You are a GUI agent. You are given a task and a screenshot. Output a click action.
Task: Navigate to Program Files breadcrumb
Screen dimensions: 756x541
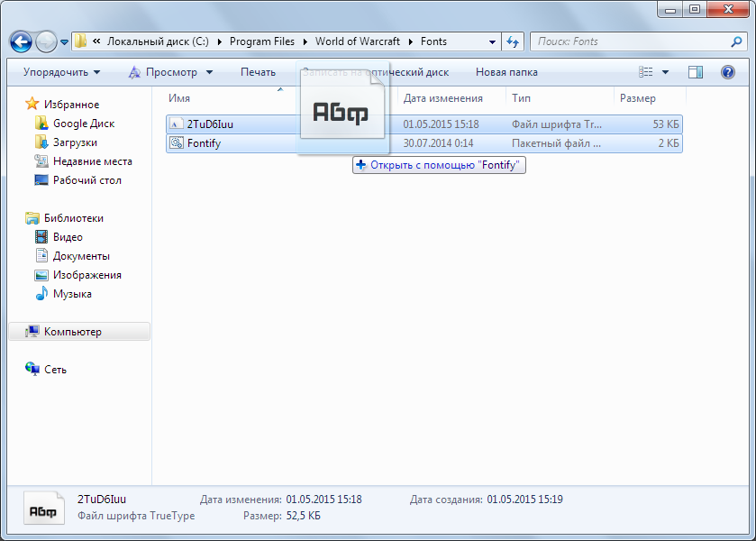coord(262,41)
